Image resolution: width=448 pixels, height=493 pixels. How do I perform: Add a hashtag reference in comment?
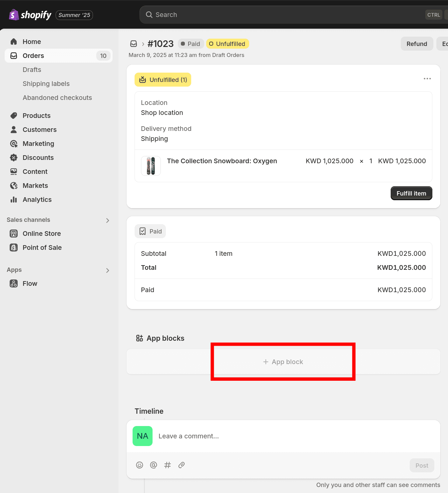tap(168, 465)
